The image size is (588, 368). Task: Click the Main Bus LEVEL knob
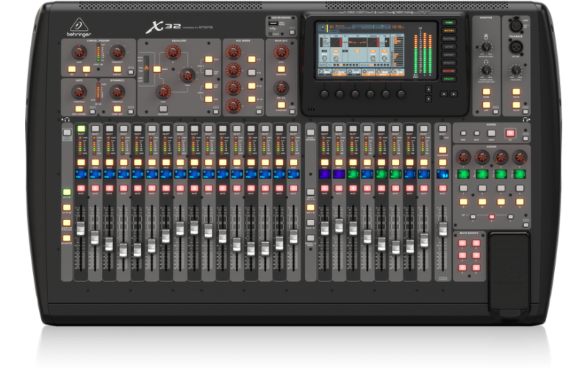tap(281, 52)
